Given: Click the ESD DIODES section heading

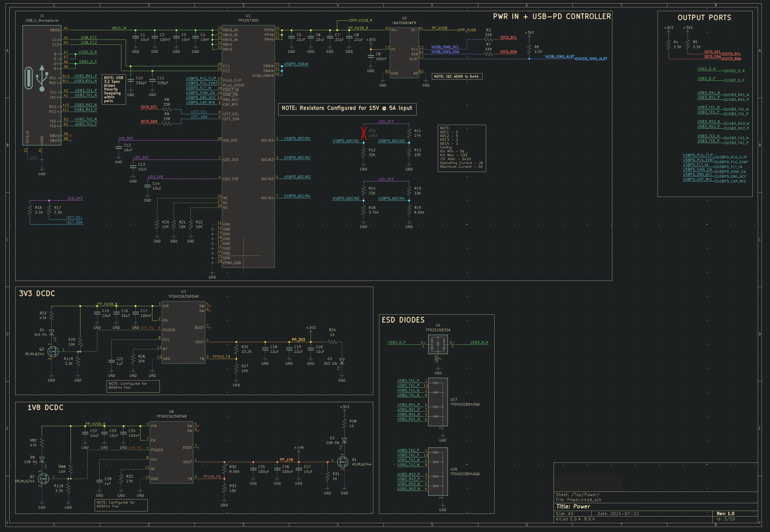Looking at the screenshot, I should click(403, 320).
